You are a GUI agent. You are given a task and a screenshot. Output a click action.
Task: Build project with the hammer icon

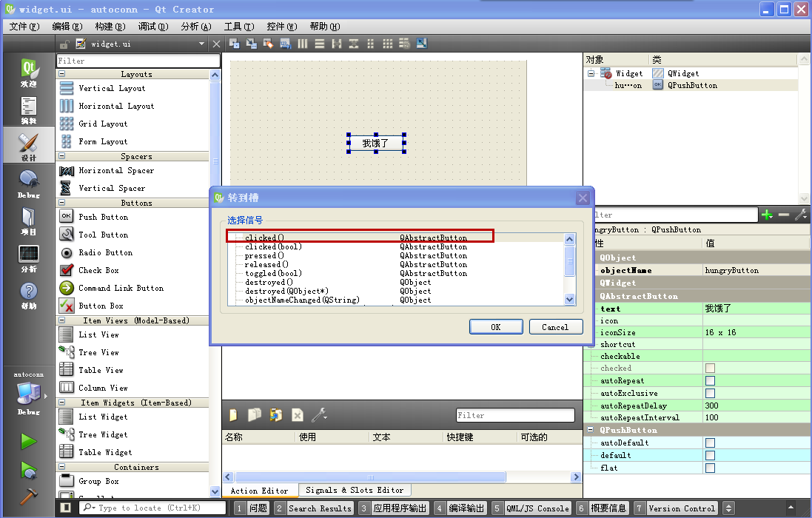pos(28,497)
